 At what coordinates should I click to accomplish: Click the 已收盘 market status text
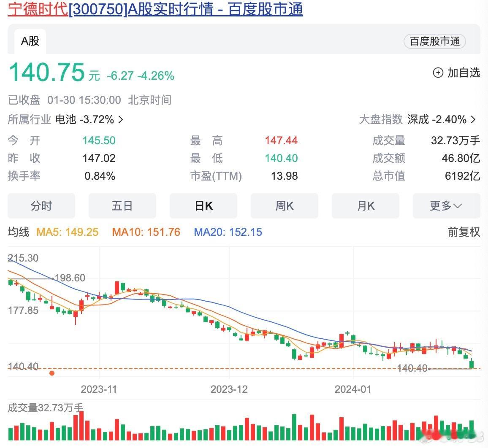24,100
